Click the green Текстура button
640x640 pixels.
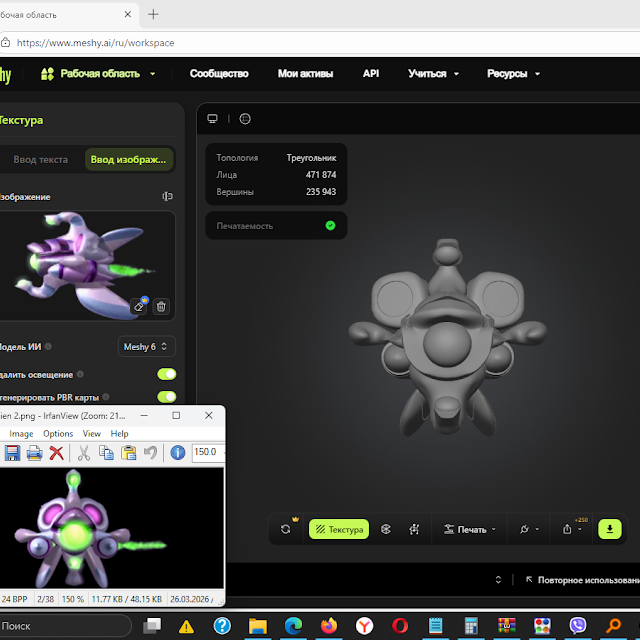[x=339, y=529]
